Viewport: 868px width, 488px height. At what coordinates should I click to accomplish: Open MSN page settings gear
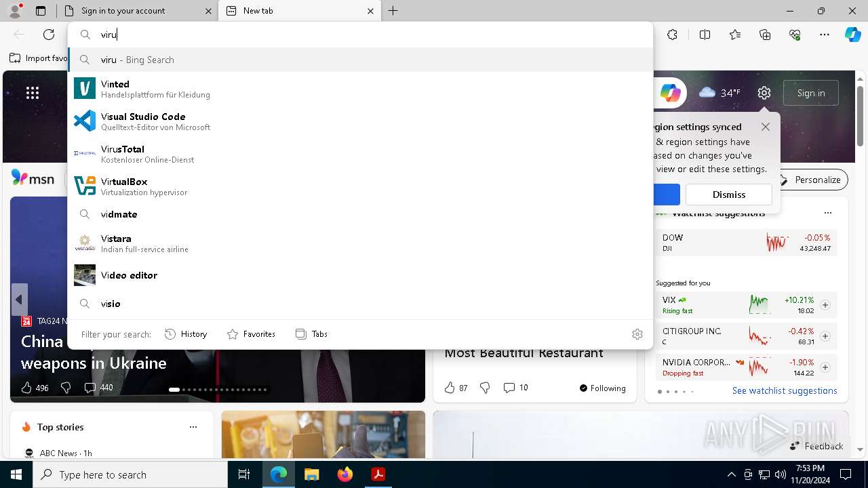click(764, 93)
